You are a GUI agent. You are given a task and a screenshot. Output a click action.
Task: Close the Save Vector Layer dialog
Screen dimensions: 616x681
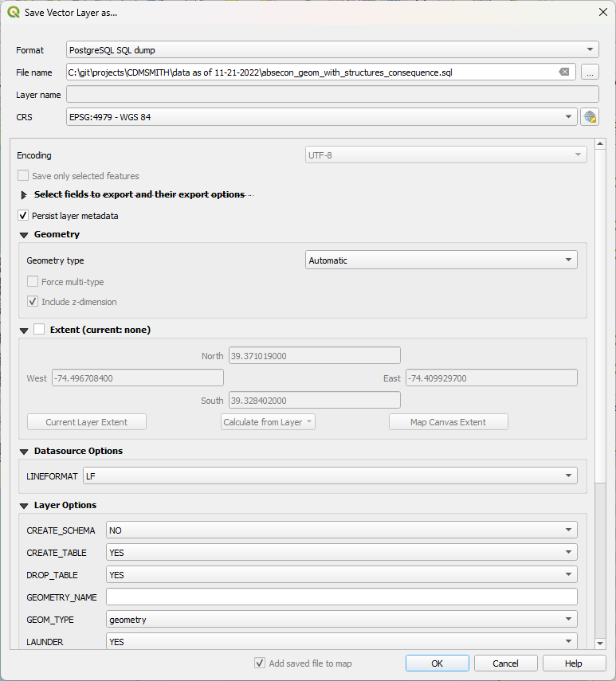pyautogui.click(x=603, y=12)
